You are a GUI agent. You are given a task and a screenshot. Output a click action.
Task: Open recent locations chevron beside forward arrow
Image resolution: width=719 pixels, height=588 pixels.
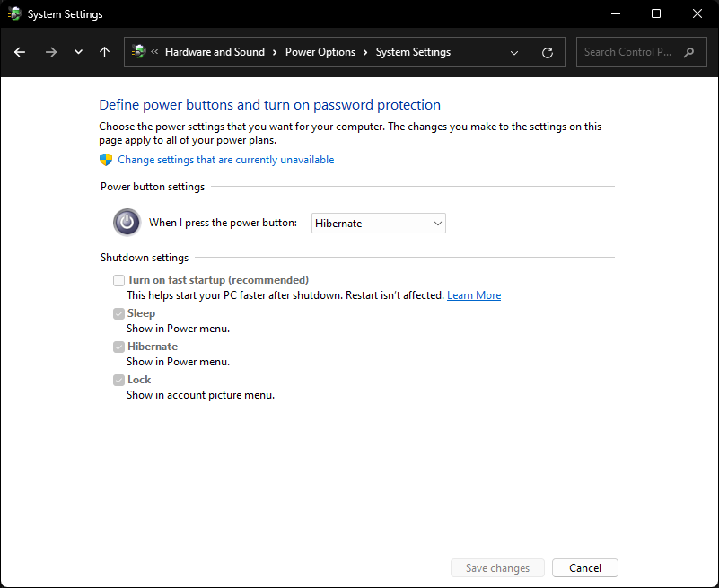[78, 52]
